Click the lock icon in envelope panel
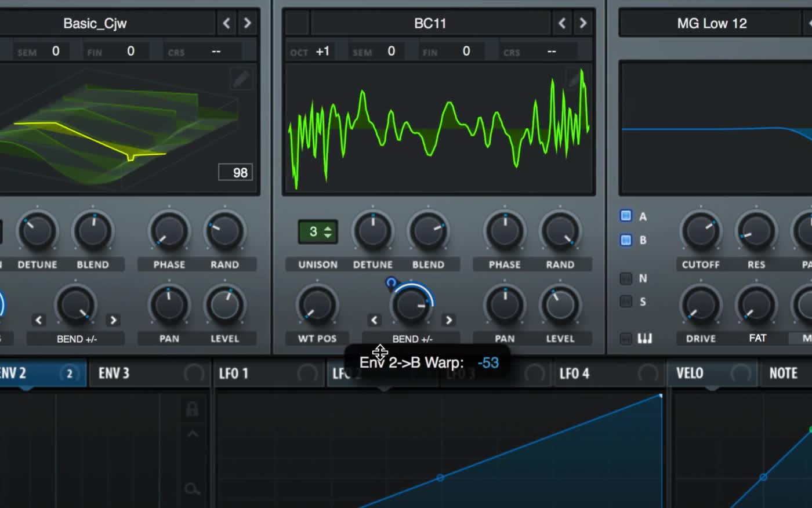The image size is (812, 508). tap(192, 409)
